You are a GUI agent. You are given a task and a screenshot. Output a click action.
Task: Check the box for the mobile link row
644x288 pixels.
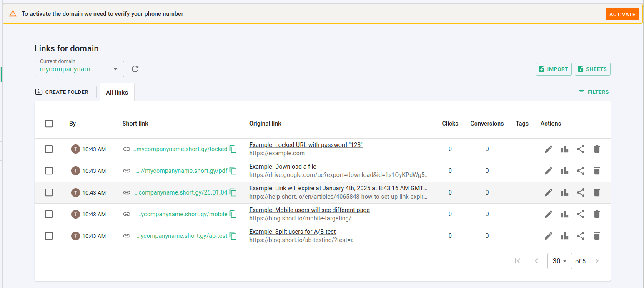tap(49, 214)
